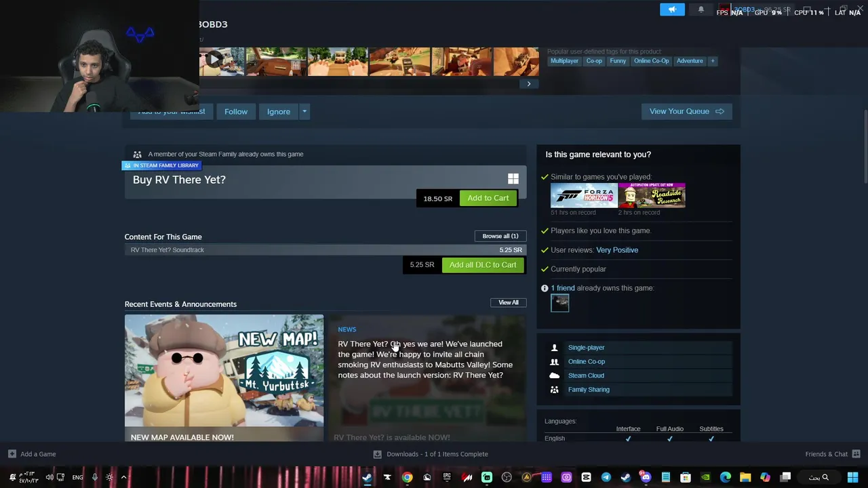This screenshot has width=868, height=488.
Task: Add another tag with plus button
Action: click(712, 61)
